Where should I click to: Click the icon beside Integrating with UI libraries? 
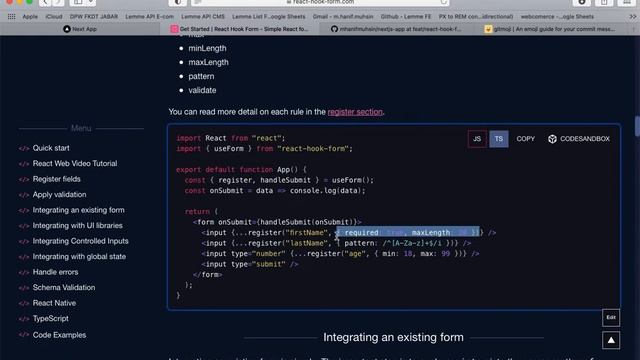point(24,226)
